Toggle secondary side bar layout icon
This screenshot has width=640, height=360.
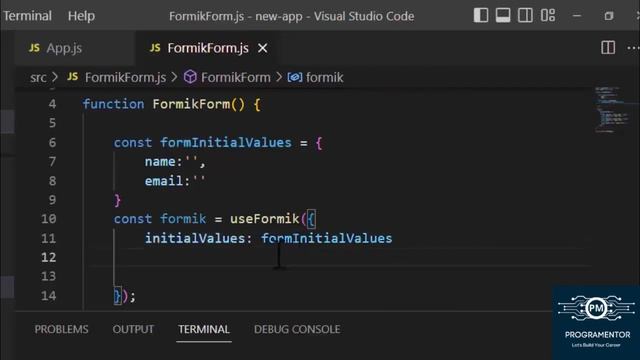coord(525,16)
